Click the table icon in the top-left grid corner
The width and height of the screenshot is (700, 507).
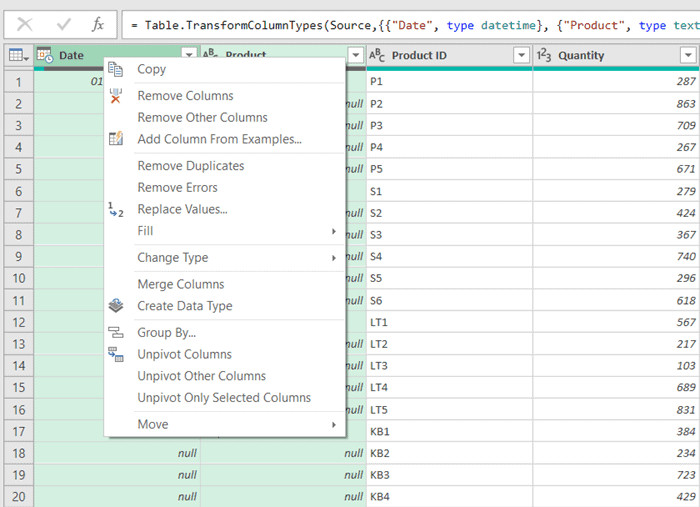[x=17, y=55]
